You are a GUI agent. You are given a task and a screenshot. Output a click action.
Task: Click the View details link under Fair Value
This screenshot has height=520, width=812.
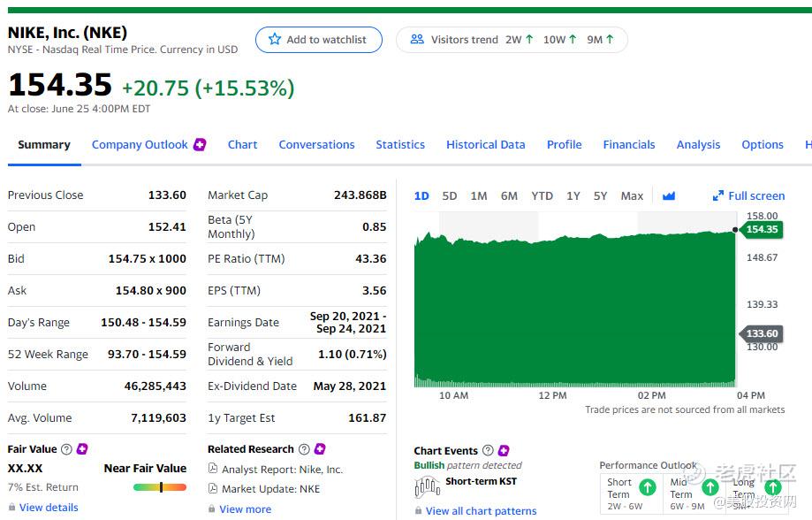click(x=49, y=508)
